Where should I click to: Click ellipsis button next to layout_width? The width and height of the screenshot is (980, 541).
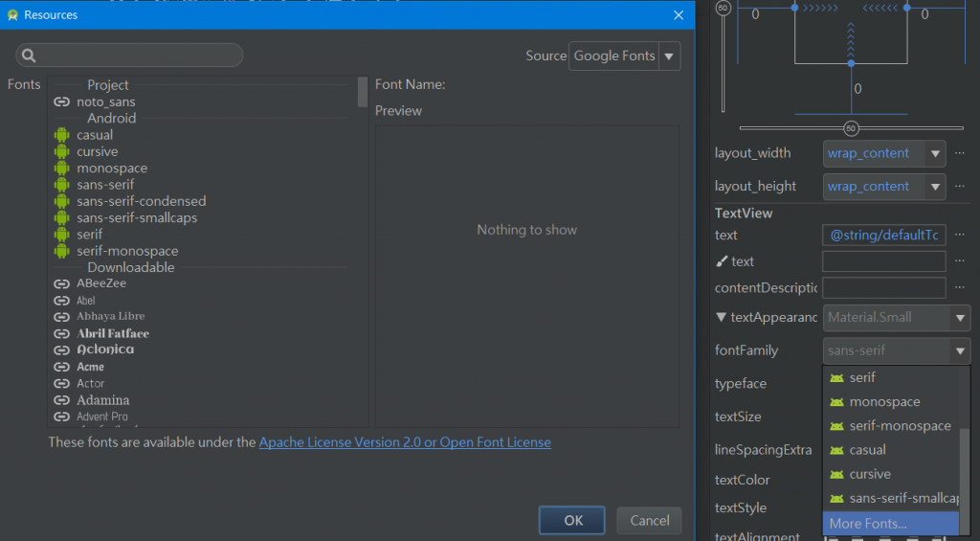click(x=959, y=153)
